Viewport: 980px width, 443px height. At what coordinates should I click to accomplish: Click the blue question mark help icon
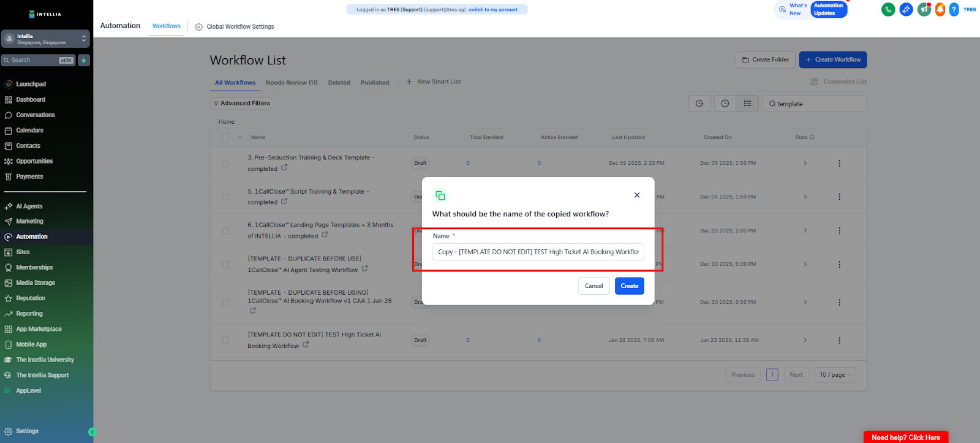point(954,9)
